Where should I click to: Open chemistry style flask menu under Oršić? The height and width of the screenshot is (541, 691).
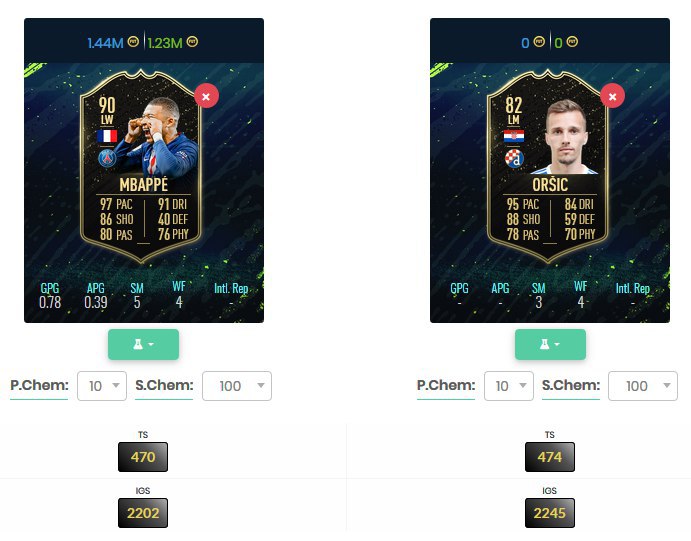[x=550, y=344]
